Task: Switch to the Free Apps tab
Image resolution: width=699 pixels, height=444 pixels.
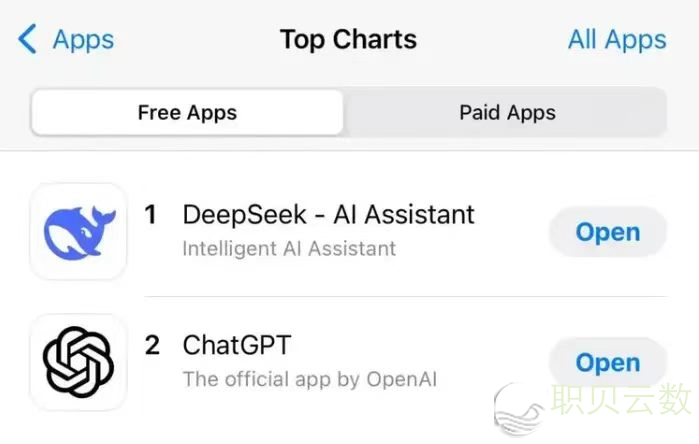Action: point(187,112)
